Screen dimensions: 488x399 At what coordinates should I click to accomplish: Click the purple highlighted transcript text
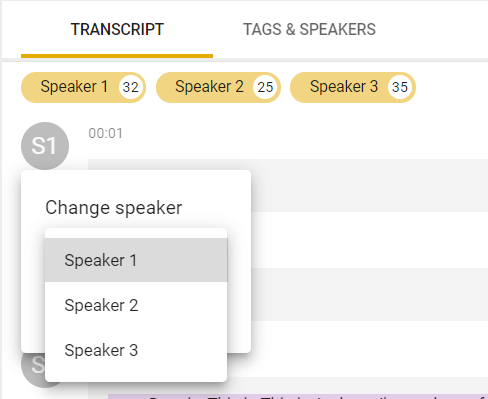[x=298, y=396]
